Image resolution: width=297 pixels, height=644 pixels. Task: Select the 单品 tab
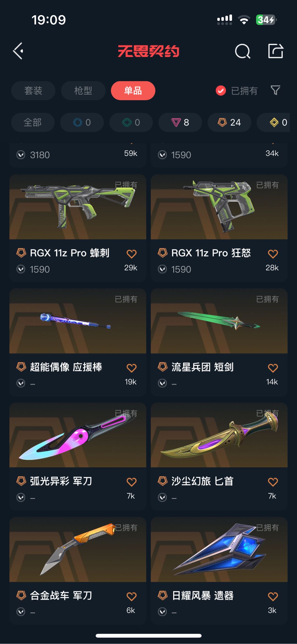coord(133,91)
